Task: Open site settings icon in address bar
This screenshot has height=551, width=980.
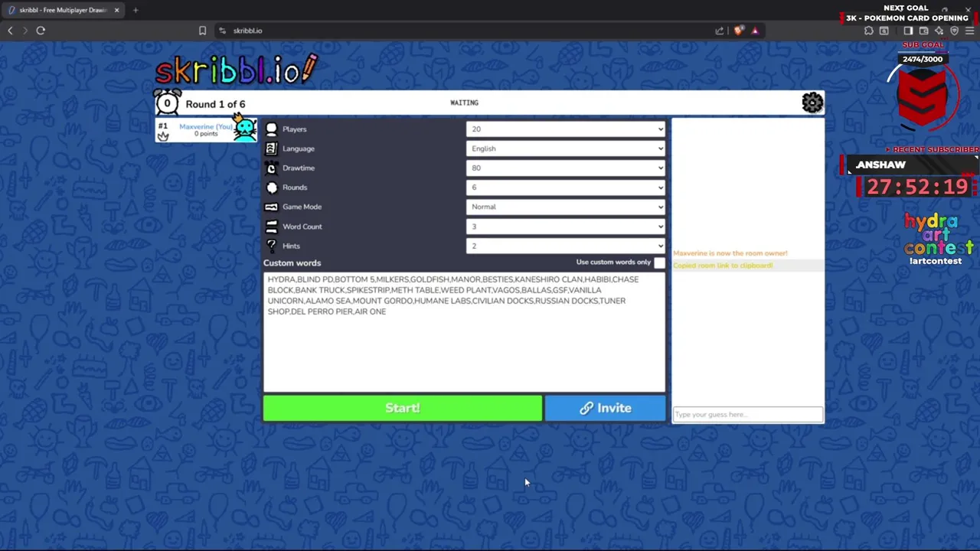Action: [222, 31]
